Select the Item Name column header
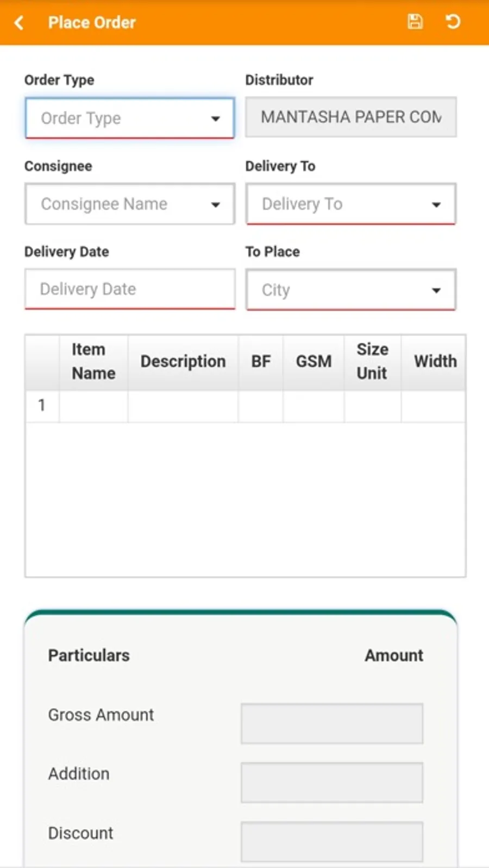 pos(93,362)
